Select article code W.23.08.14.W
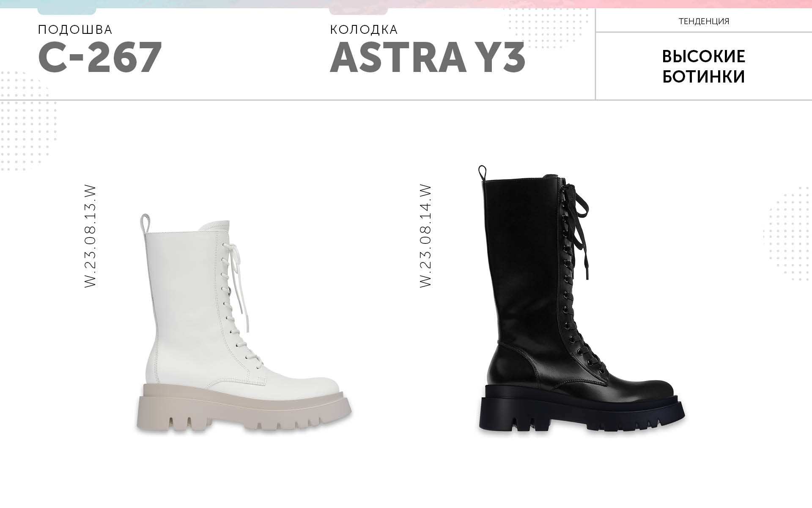 click(425, 236)
